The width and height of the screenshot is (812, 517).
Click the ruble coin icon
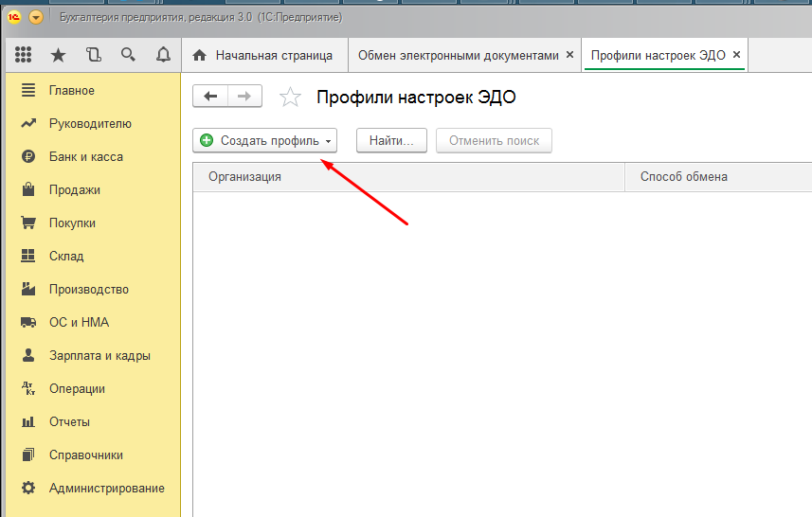click(28, 156)
